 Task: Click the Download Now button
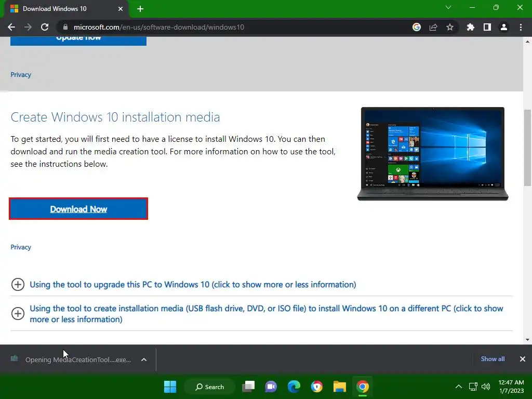coord(78,209)
